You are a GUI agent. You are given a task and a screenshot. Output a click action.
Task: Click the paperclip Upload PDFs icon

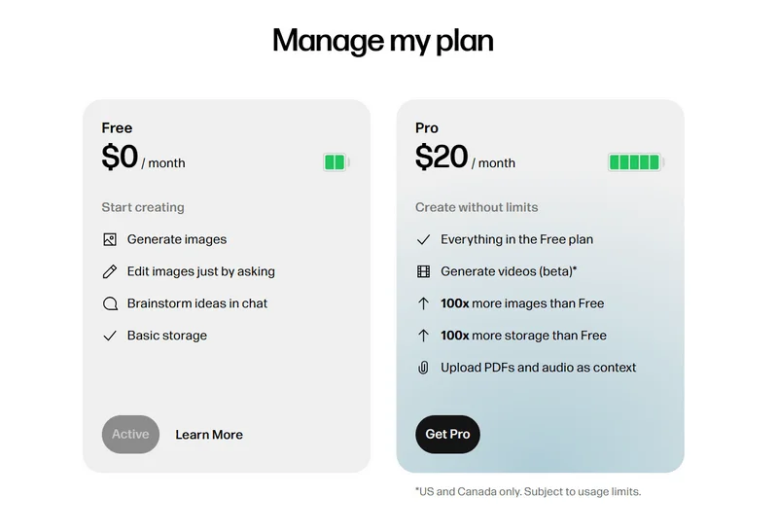pos(423,368)
